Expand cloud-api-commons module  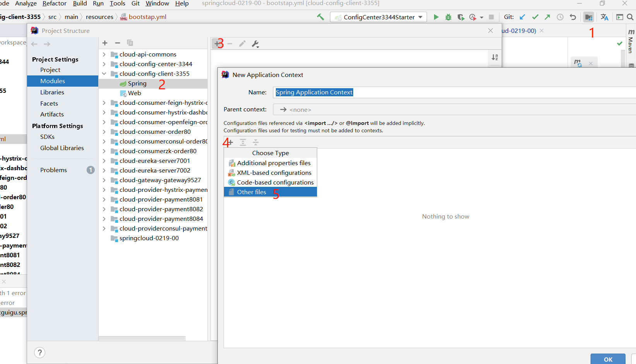104,55
